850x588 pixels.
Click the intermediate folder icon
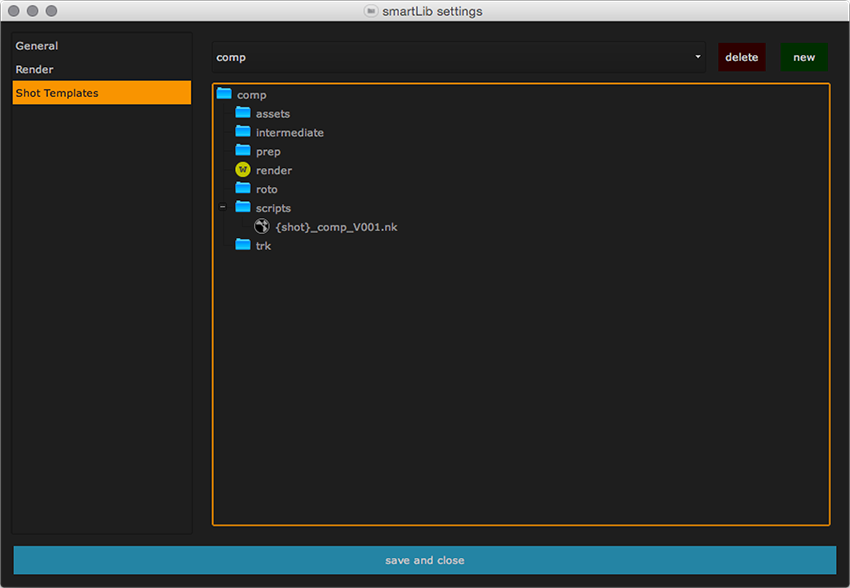click(x=243, y=132)
